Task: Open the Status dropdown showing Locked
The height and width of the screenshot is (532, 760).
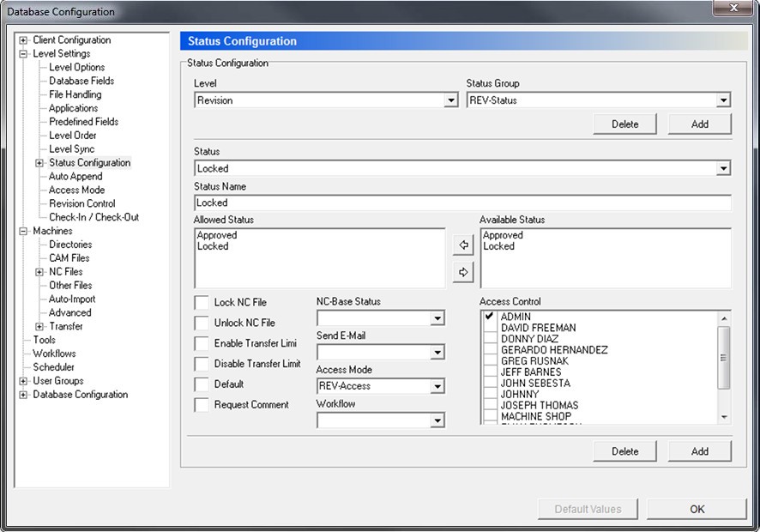Action: point(723,168)
